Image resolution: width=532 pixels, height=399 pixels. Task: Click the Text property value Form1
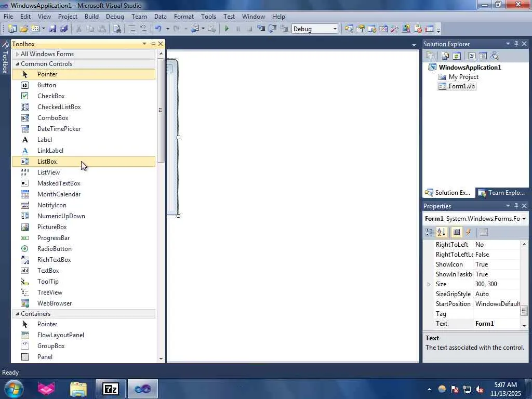497,324
